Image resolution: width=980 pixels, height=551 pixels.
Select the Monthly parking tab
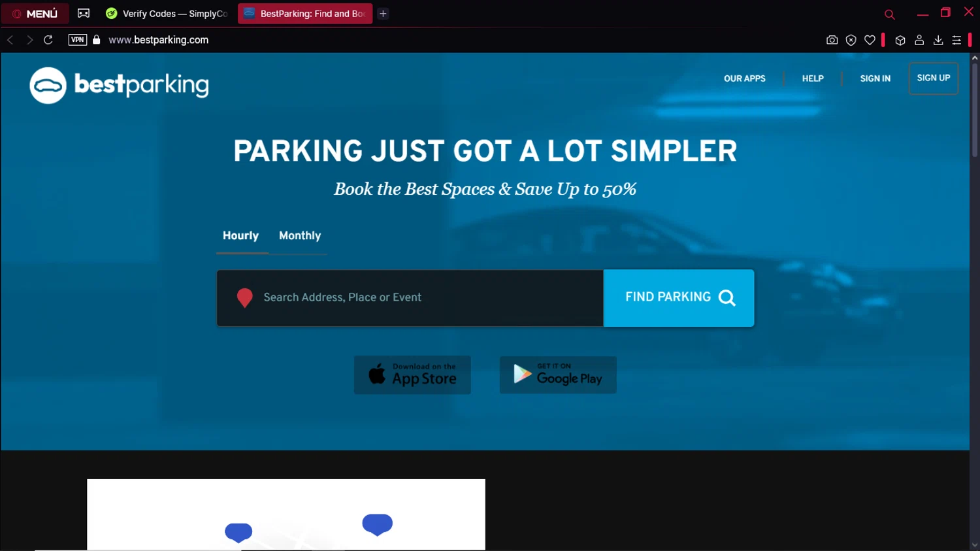(300, 236)
